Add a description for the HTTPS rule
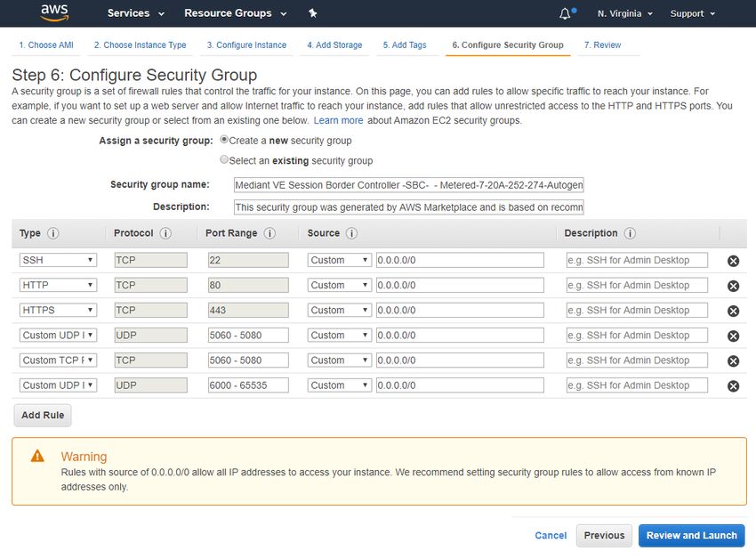 [637, 311]
